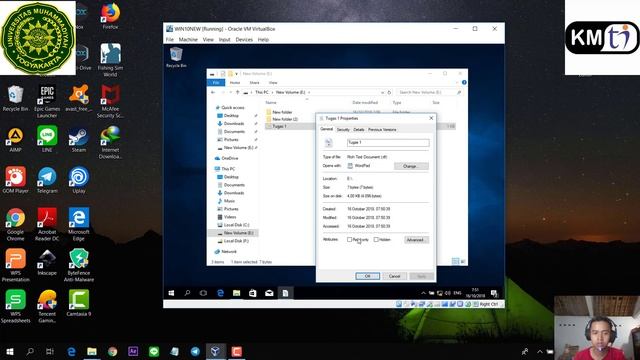Click the VM taskbar Edge icon
The width and height of the screenshot is (640, 360).
coord(220,293)
